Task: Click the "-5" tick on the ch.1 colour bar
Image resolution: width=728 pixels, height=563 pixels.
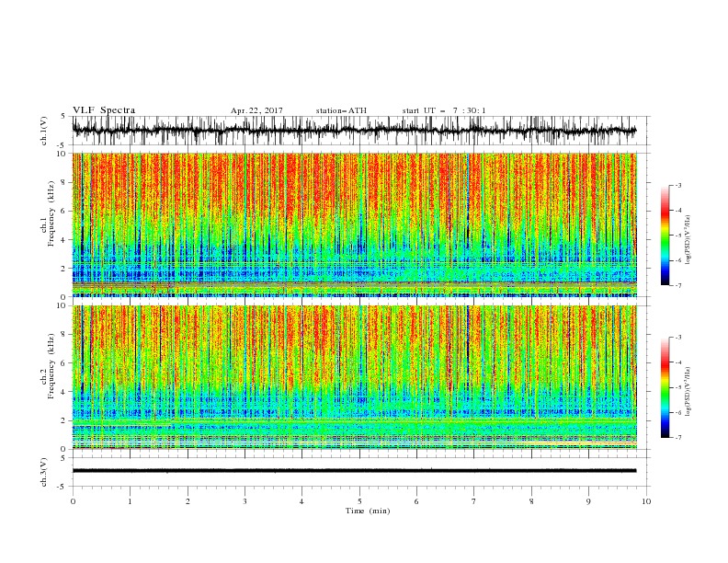Action: click(677, 236)
